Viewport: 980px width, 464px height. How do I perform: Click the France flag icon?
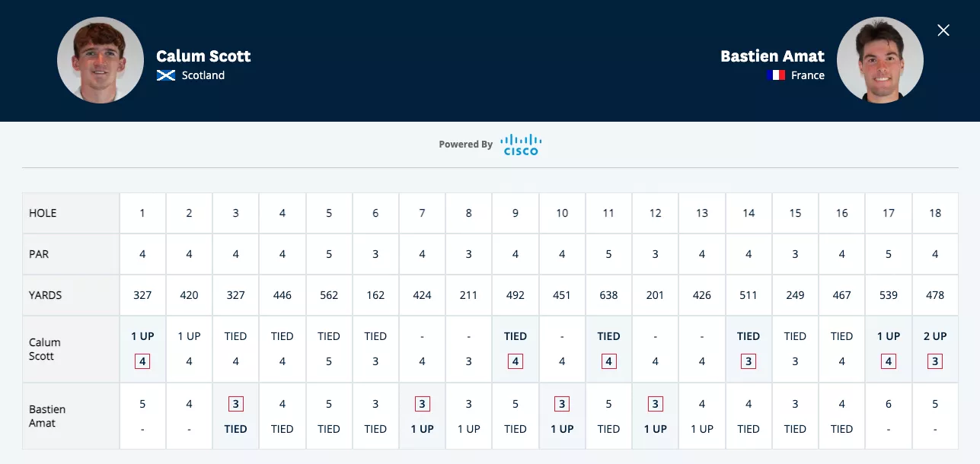point(776,75)
